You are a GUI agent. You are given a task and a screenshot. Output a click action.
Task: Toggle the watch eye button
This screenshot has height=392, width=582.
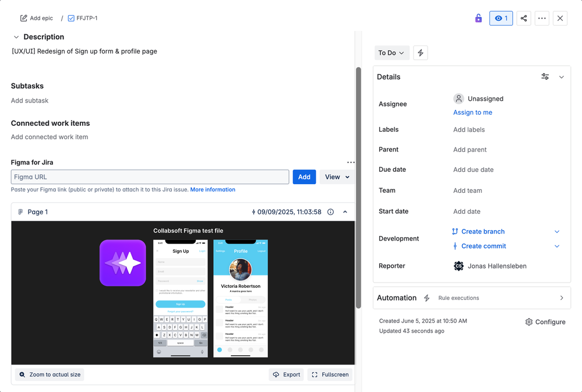[501, 18]
